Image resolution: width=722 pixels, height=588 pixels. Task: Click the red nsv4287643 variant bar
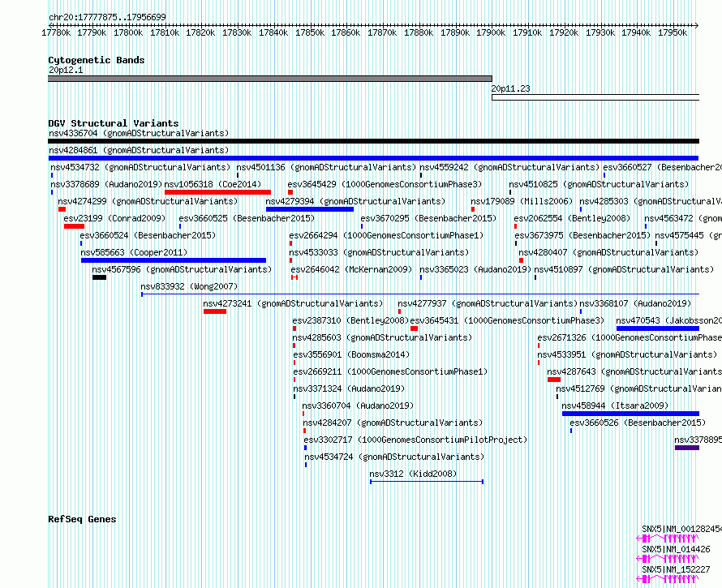[554, 380]
